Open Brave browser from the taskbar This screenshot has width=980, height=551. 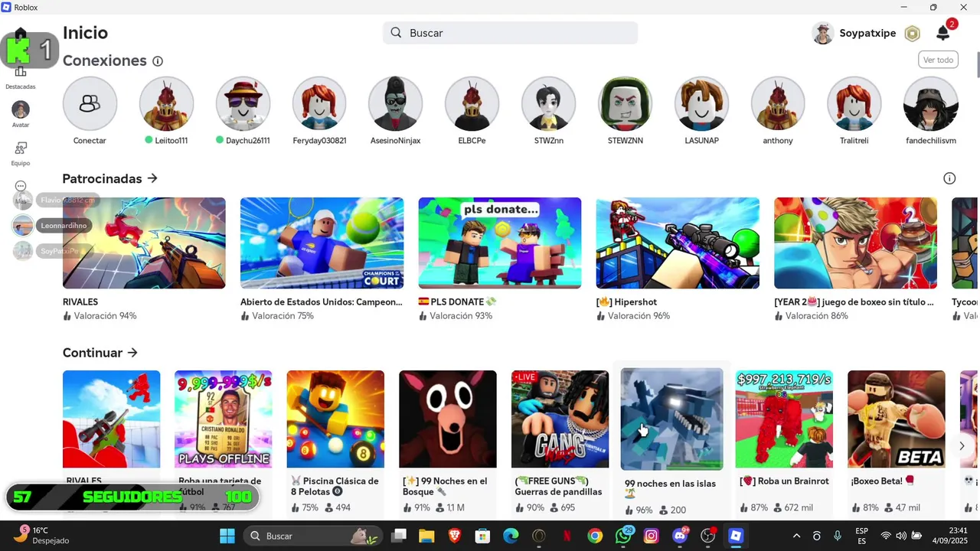click(455, 536)
